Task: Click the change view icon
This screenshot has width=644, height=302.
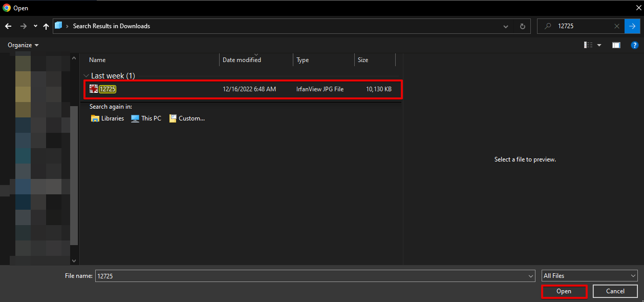Action: 588,45
